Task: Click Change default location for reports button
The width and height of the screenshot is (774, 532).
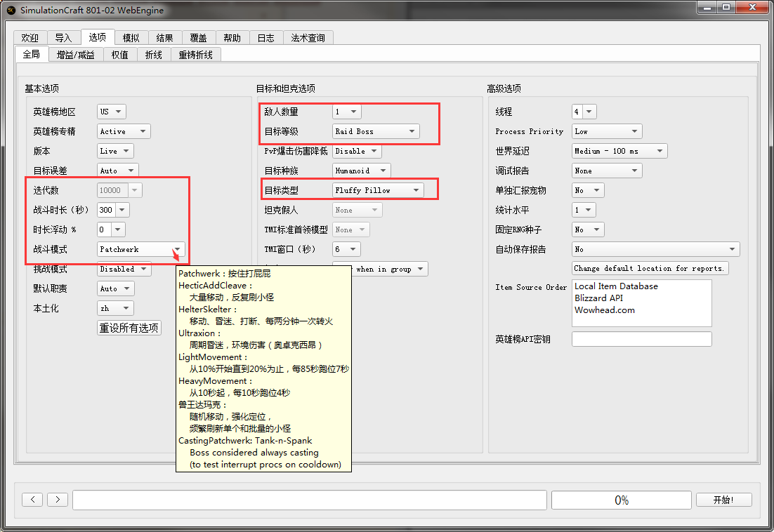Action: 650,268
